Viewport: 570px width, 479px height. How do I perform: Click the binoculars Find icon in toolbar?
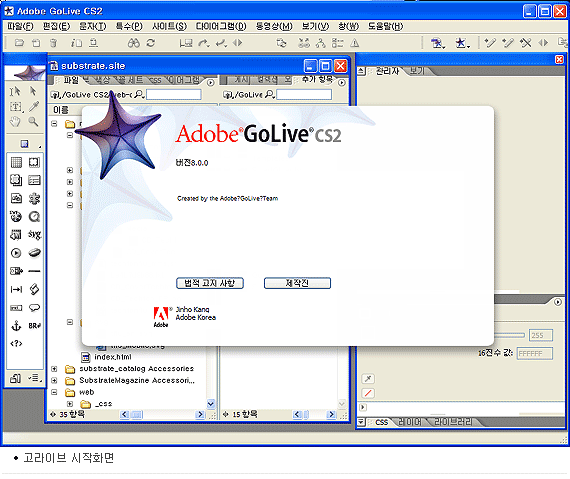[x=133, y=43]
